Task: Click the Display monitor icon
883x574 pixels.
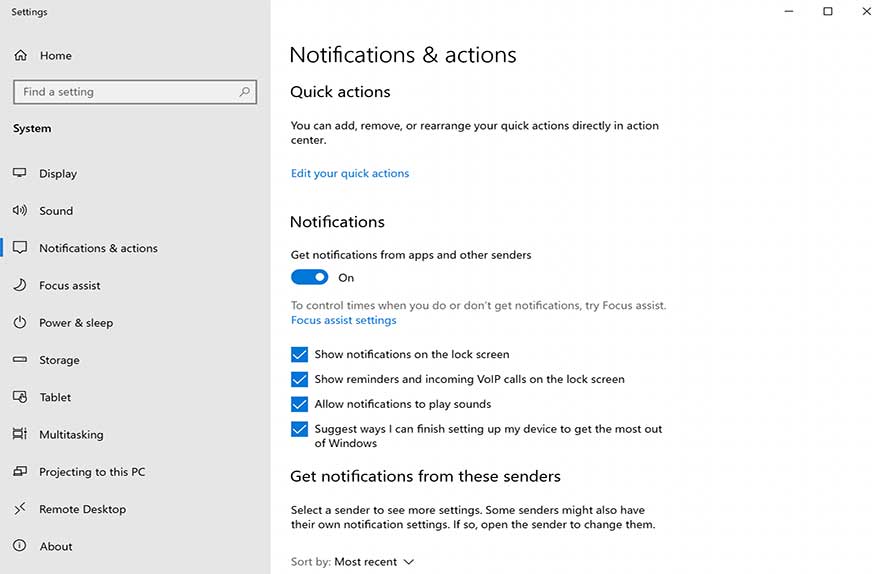Action: pyautogui.click(x=20, y=173)
